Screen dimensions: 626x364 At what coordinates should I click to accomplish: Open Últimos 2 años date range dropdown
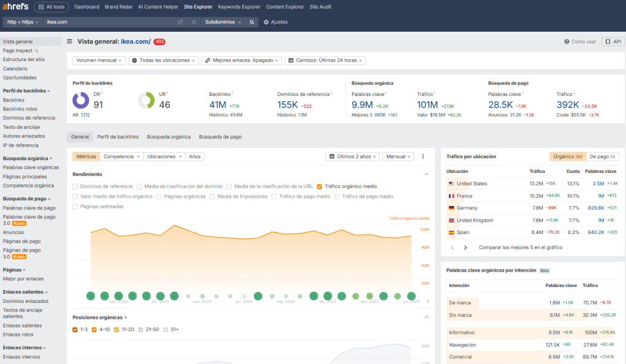click(x=353, y=156)
